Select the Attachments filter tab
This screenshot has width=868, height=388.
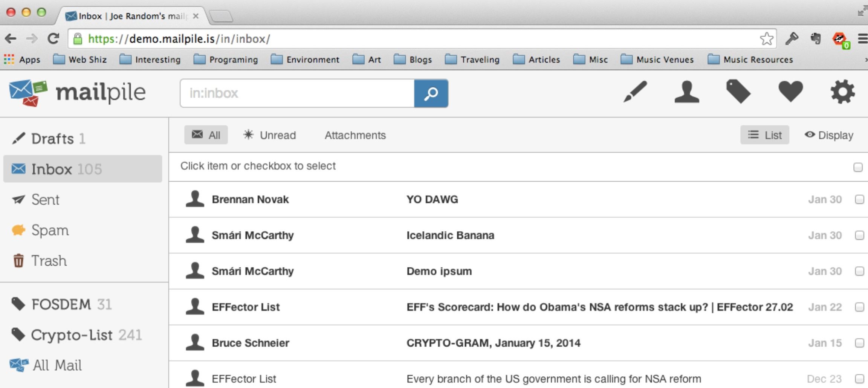point(355,135)
